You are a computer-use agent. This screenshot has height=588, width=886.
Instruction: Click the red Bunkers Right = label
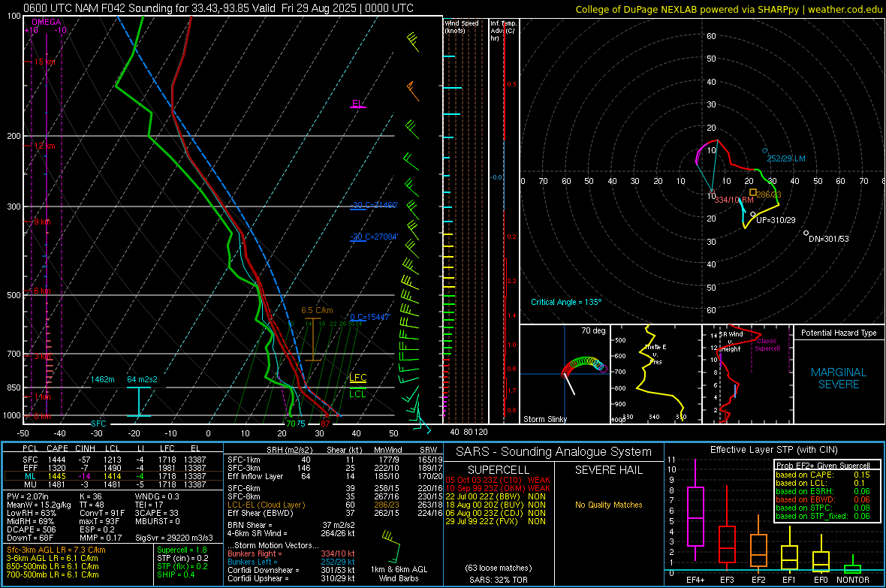point(255,554)
